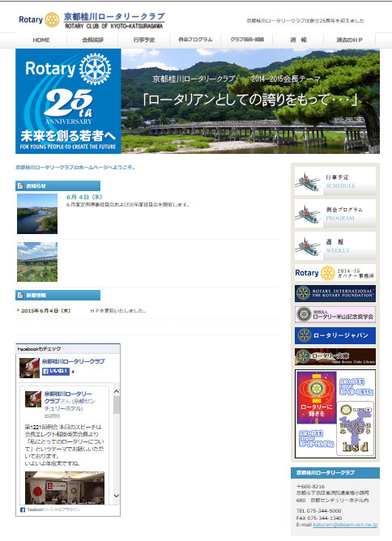Select the 行事予定 menu item
Screen dimensions: 392x541
pos(144,40)
